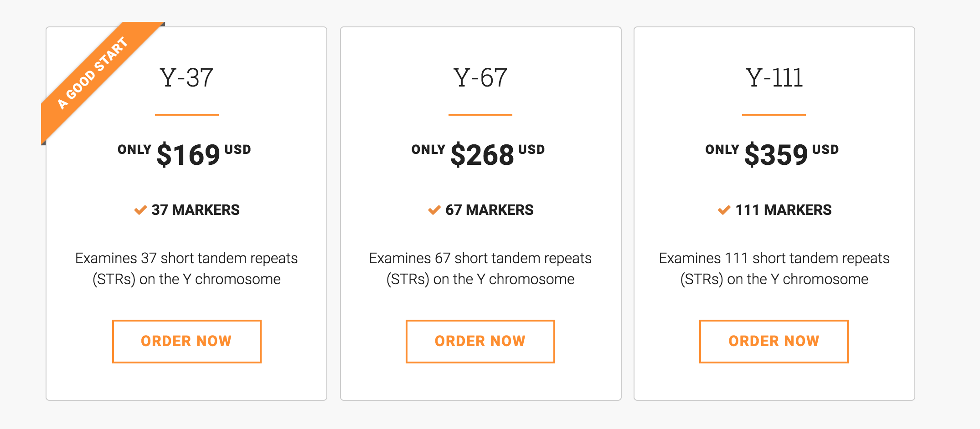Click the checkmark icon beside 111 MARKERS

pos(724,210)
